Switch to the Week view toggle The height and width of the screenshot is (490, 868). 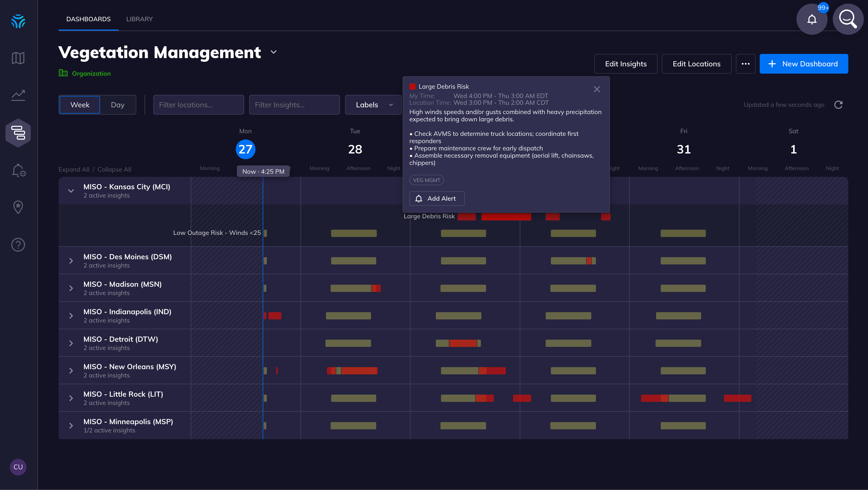click(80, 105)
